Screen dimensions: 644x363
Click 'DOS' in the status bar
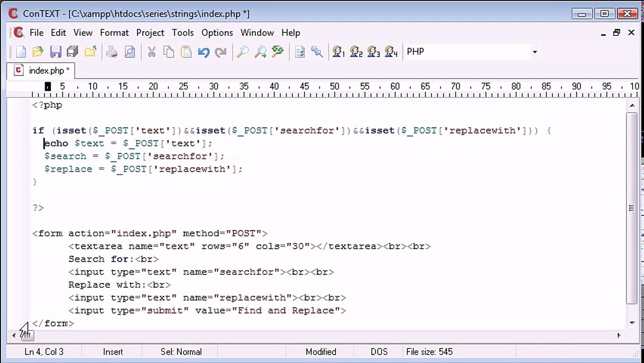[x=379, y=352]
